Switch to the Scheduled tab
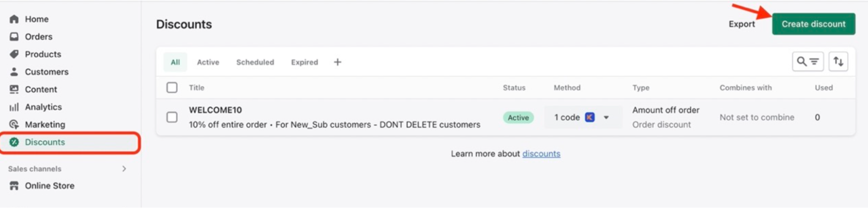The width and height of the screenshot is (868, 208). click(x=255, y=62)
